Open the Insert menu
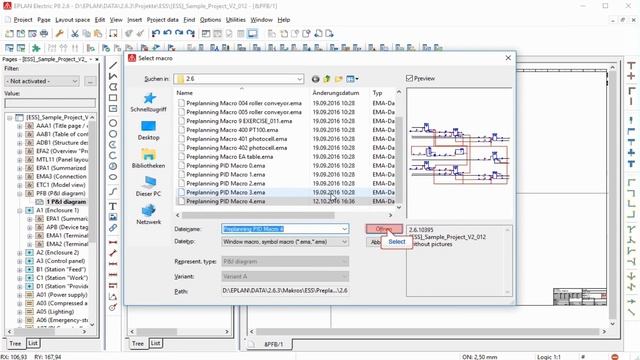This screenshot has width=640, height=360. pos(135,20)
